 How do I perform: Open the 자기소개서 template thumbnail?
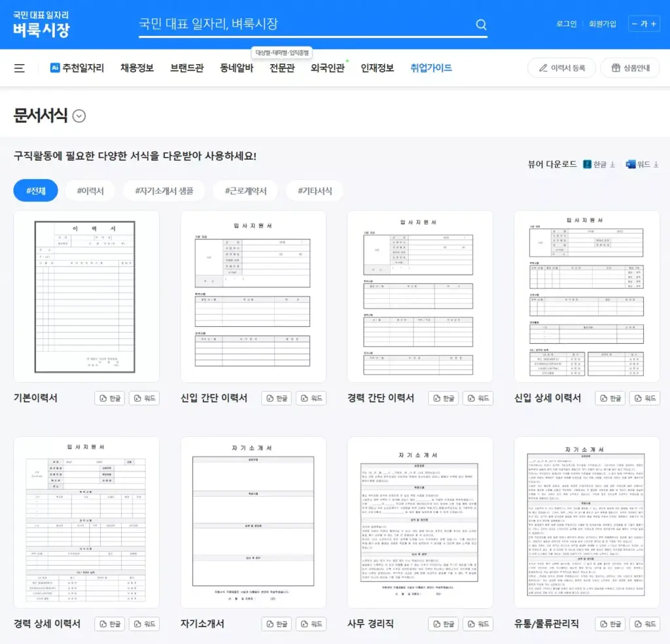[x=252, y=522]
